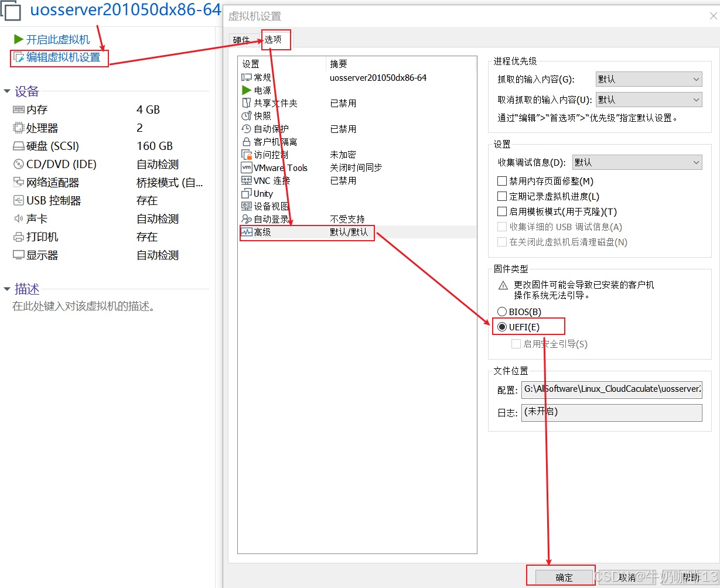720x588 pixels.
Task: Click the 访问控制 icon
Action: pyautogui.click(x=247, y=155)
